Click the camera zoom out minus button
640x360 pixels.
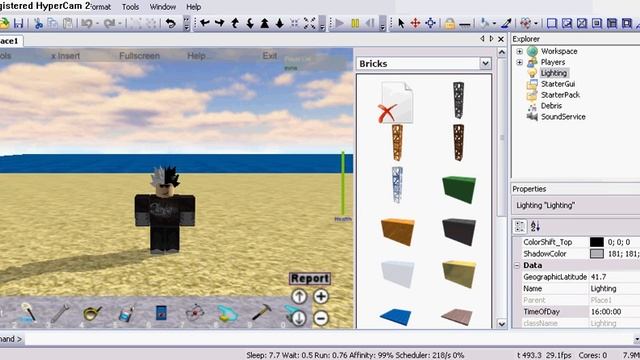[321, 318]
